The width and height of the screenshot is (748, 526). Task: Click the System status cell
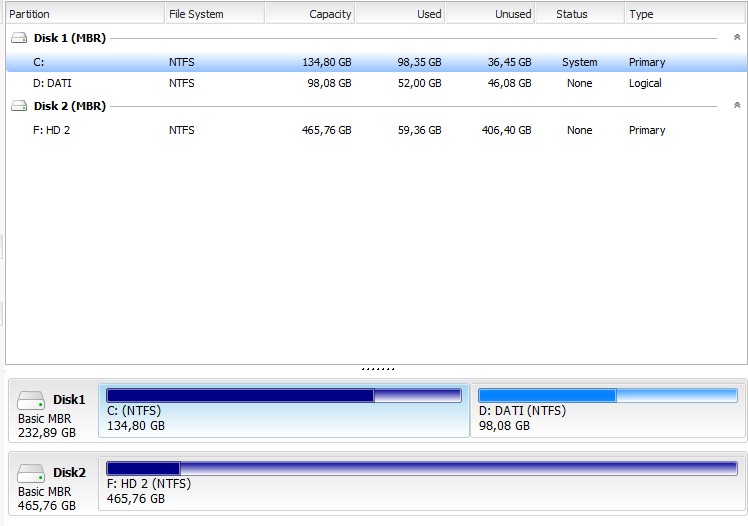pyautogui.click(x=580, y=62)
